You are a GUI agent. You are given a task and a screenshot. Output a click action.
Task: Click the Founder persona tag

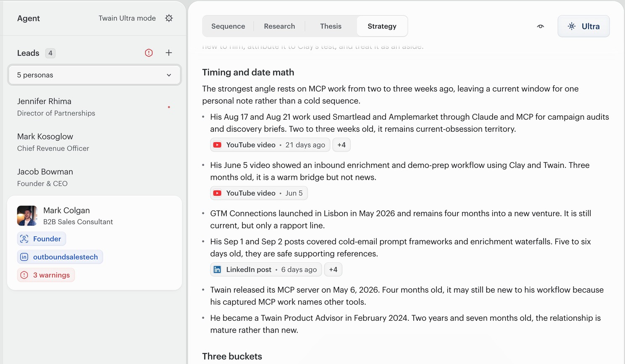tap(42, 239)
